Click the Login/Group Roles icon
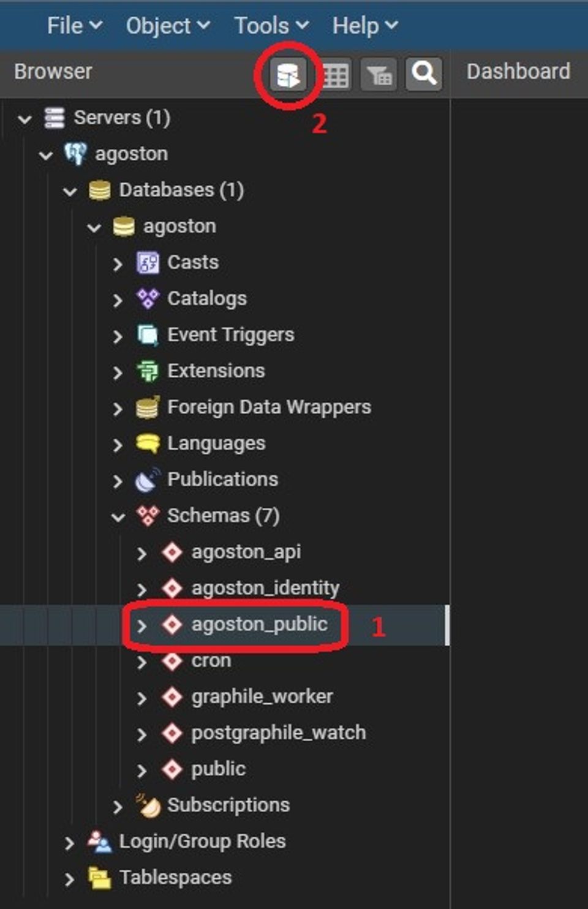The image size is (588, 909). click(x=99, y=842)
